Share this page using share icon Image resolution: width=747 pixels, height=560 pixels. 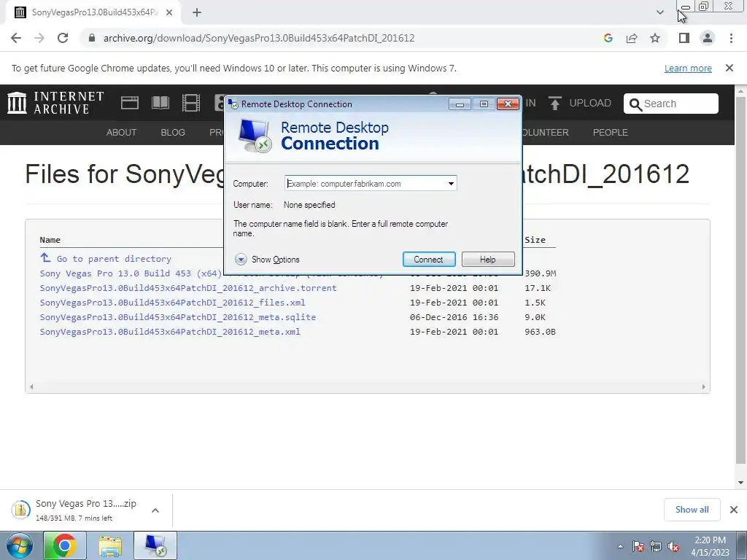tap(632, 38)
